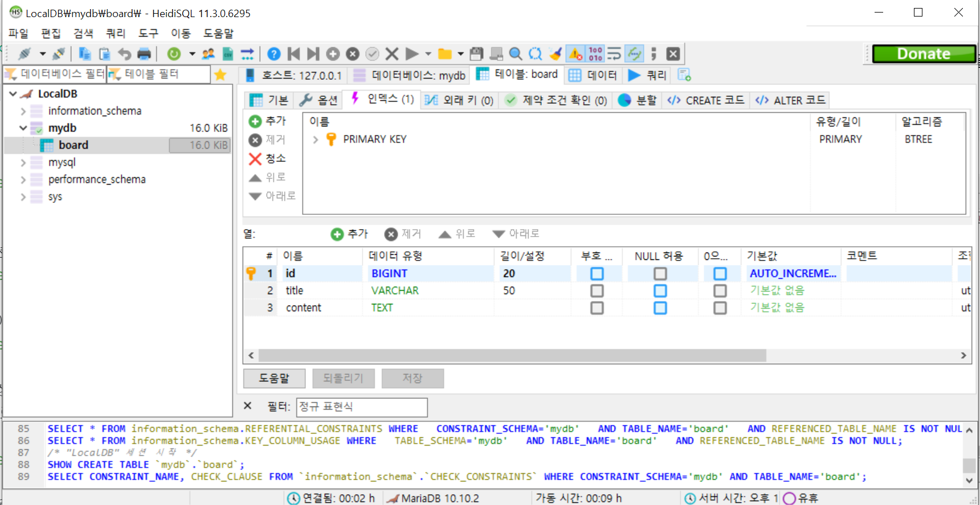Switch to the 데이터 tab
980x505 pixels.
tap(593, 75)
